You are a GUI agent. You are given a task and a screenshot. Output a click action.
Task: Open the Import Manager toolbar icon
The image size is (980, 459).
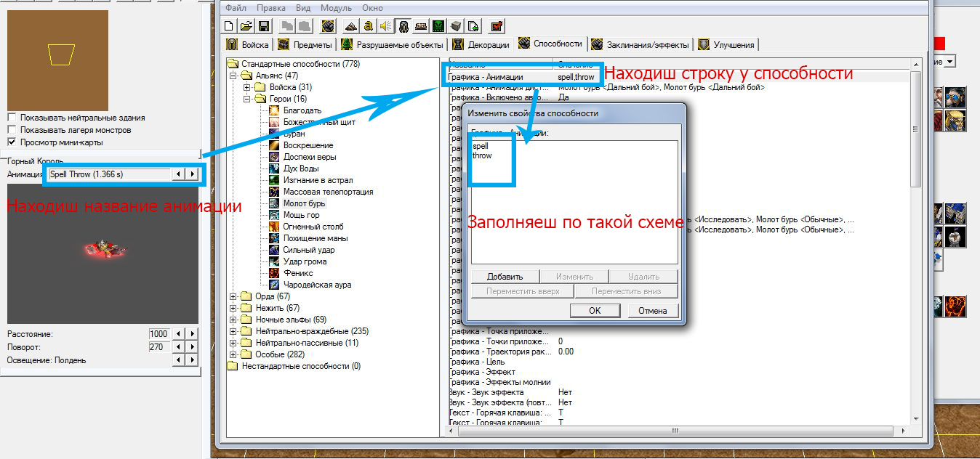[x=473, y=26]
